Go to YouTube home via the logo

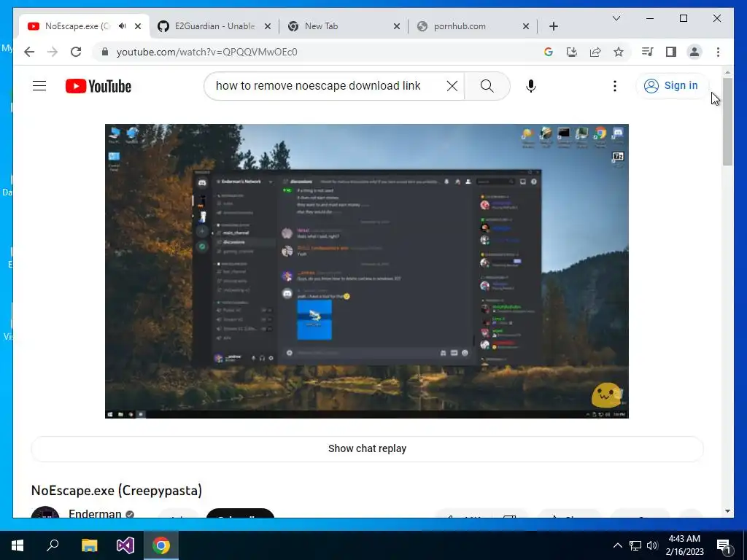(x=98, y=86)
